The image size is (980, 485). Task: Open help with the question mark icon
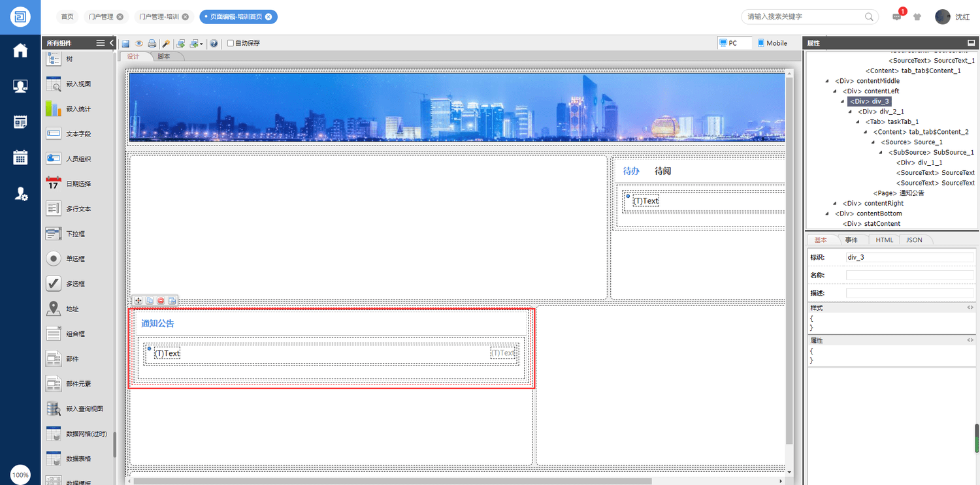click(214, 44)
